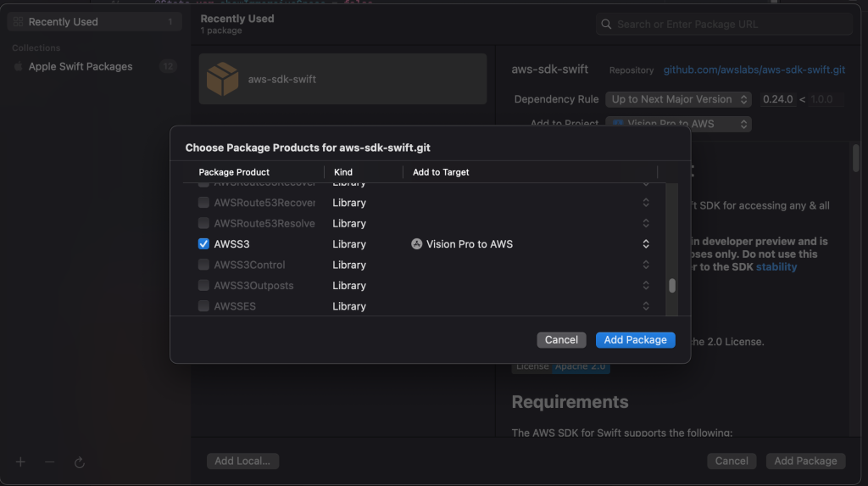This screenshot has height=486, width=868.
Task: Click Add Package at the bottom of the packages window
Action: click(x=805, y=461)
